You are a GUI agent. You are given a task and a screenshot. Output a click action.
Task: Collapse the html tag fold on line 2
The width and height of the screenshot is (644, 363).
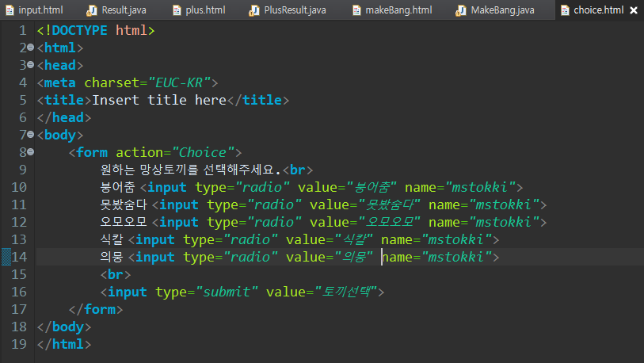(x=30, y=48)
